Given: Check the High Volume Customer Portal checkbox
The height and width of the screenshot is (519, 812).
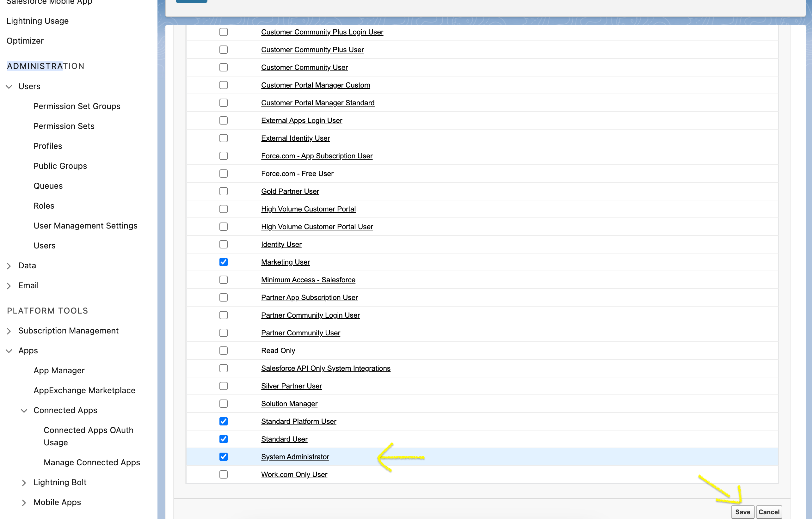Looking at the screenshot, I should 224,209.
